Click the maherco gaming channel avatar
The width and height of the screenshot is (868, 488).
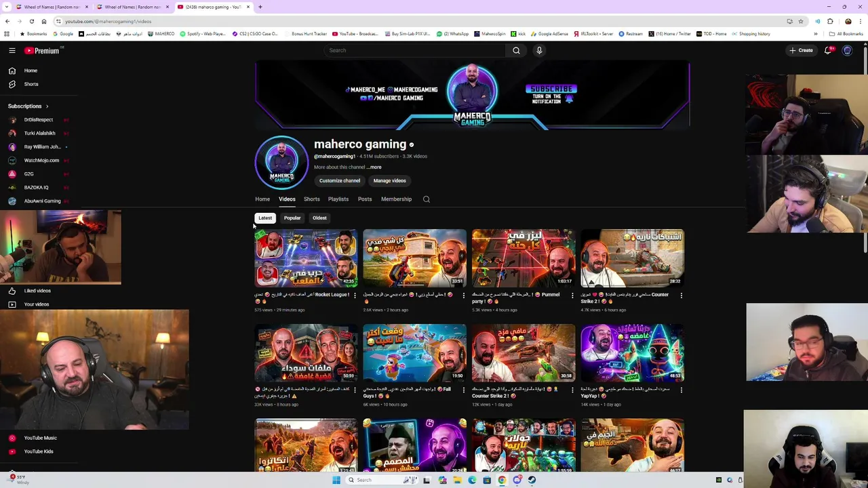(281, 163)
